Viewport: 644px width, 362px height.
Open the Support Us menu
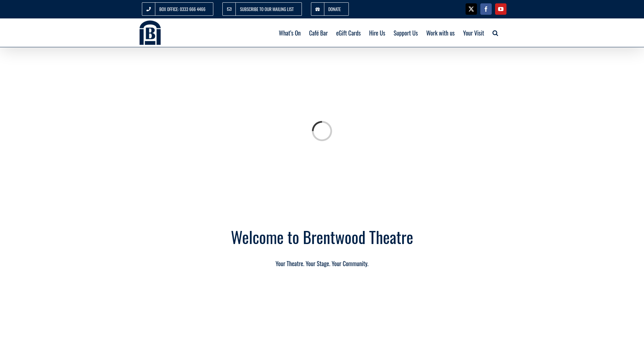[x=406, y=33]
